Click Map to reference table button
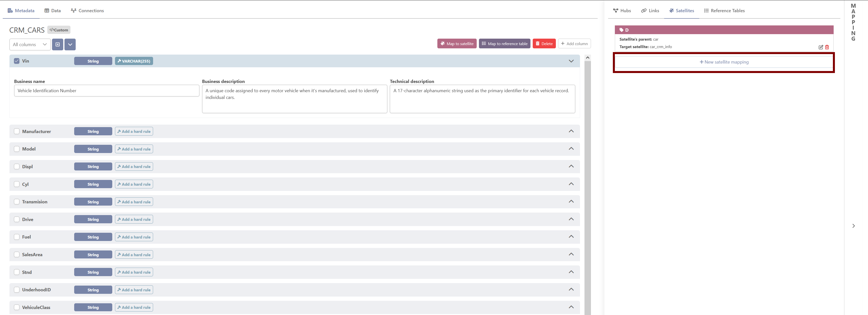The height and width of the screenshot is (315, 868). 504,44
